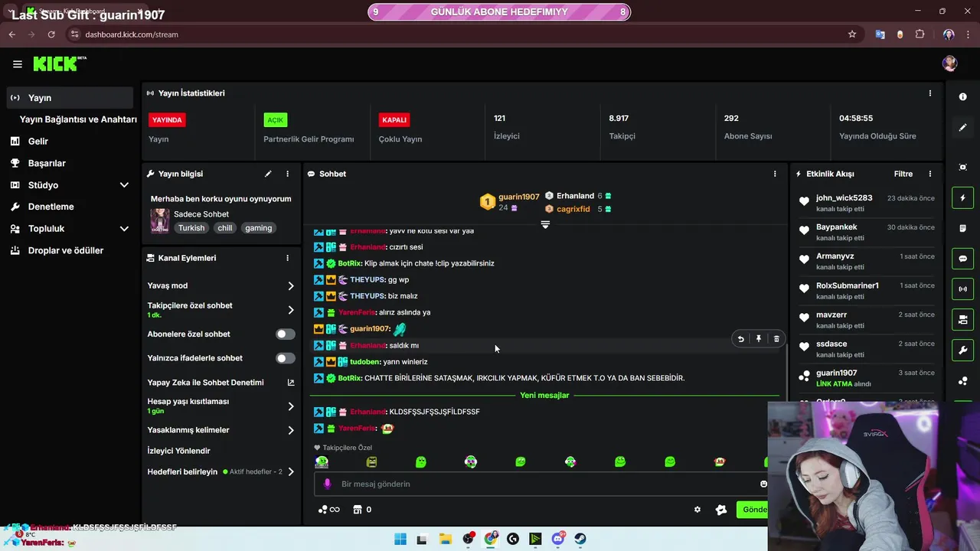Toggle the wrench channel actions panel icon

pos(962,350)
